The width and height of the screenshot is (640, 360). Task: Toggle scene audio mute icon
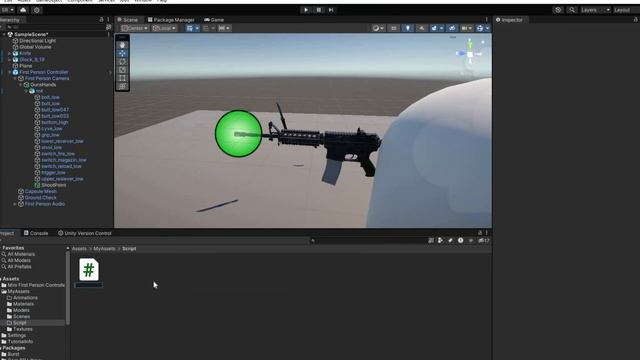coord(421,28)
